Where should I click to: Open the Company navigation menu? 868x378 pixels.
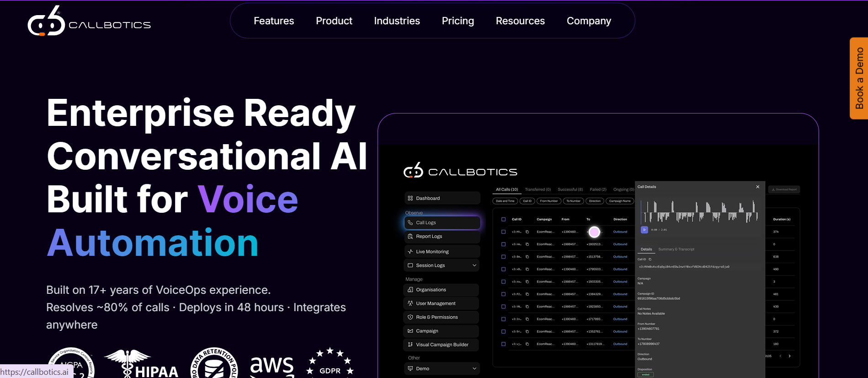(589, 21)
